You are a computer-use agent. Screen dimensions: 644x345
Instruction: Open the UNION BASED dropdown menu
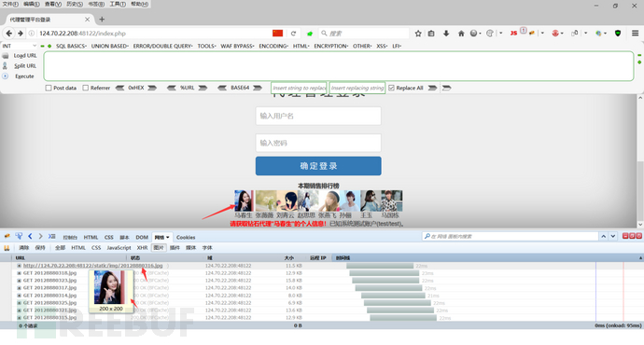click(x=109, y=46)
